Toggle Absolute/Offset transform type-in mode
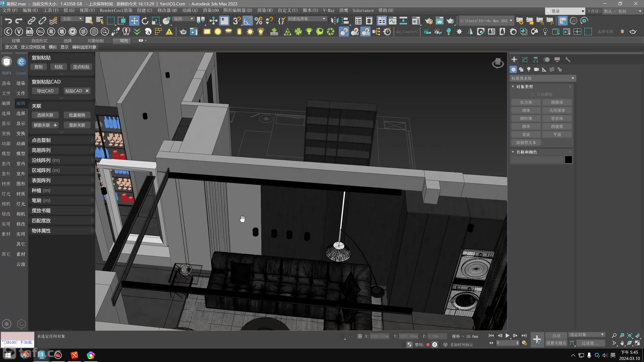The height and width of the screenshot is (362, 644). point(360,336)
